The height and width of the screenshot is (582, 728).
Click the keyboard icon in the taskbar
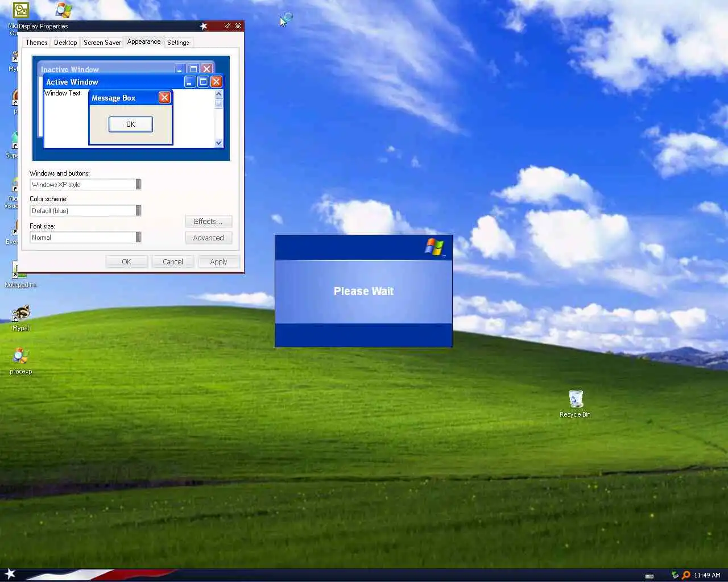650,576
